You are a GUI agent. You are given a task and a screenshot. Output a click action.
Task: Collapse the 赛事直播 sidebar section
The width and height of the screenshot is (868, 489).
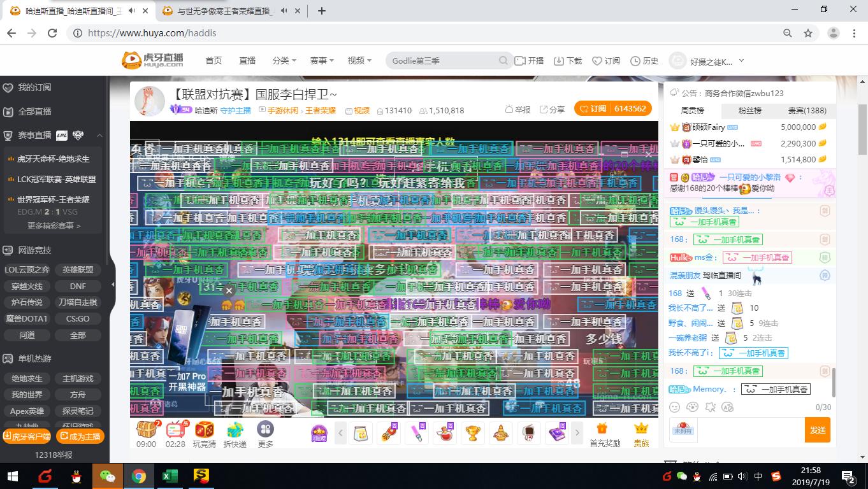pos(99,135)
